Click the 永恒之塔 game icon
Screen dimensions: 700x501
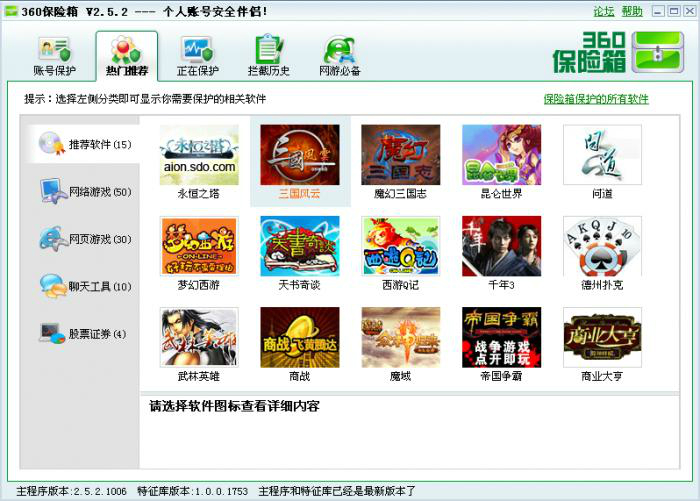click(199, 155)
